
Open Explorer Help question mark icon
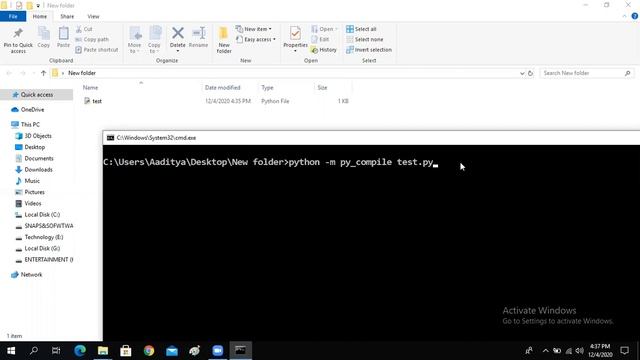pyautogui.click(x=635, y=16)
